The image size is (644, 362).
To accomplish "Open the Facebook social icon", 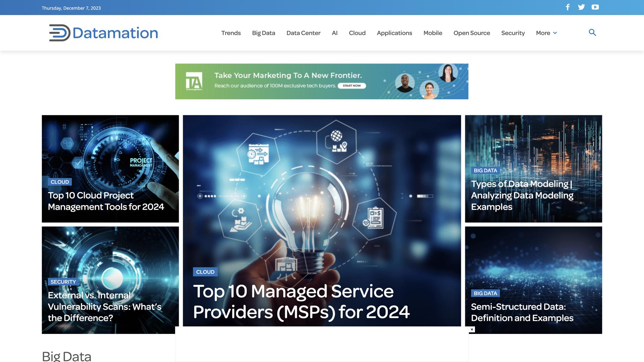I will (568, 7).
